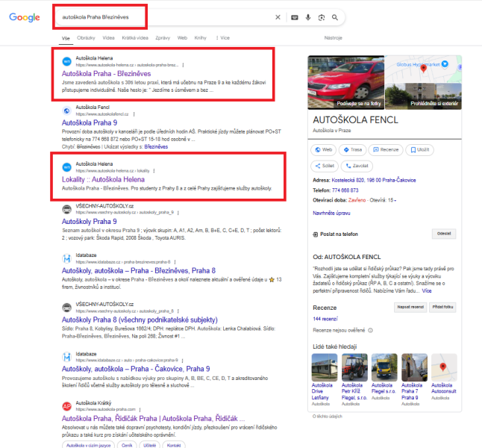
Task: Open more options for Autoškola Fencl result
Action: point(134,114)
